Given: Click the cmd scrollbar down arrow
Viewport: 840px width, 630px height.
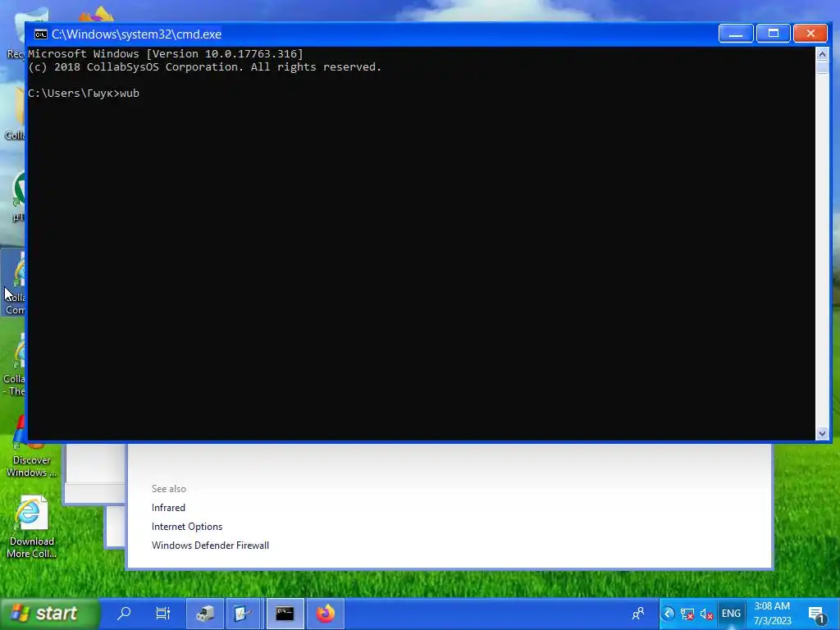Looking at the screenshot, I should pyautogui.click(x=822, y=433).
